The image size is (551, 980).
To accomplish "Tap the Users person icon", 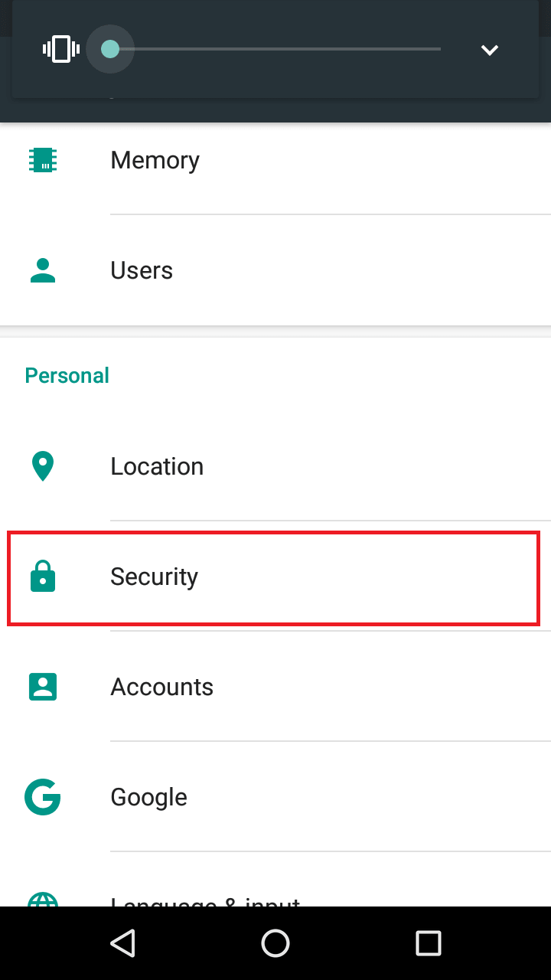I will tap(43, 270).
